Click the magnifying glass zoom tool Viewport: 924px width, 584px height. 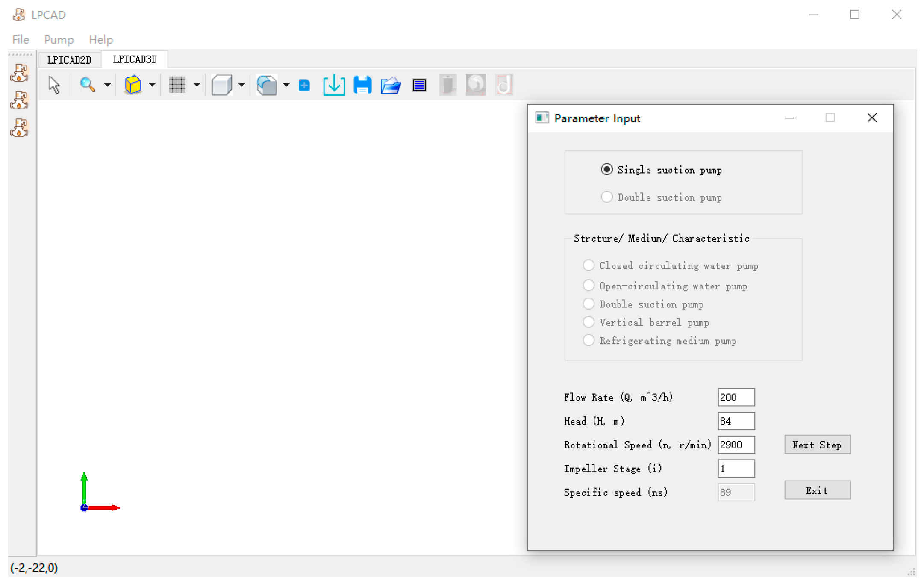tap(88, 85)
